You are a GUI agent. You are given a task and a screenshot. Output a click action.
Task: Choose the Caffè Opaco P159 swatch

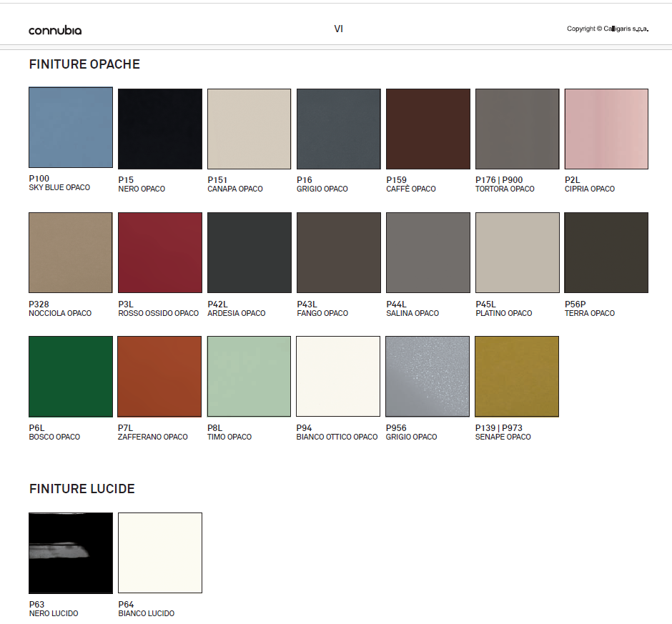[x=428, y=129]
